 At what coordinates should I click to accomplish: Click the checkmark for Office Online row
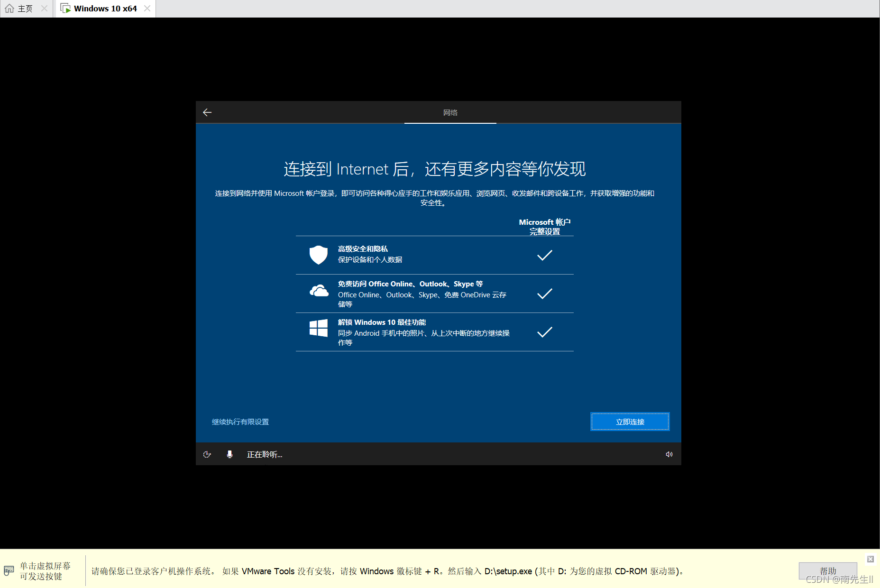(544, 294)
